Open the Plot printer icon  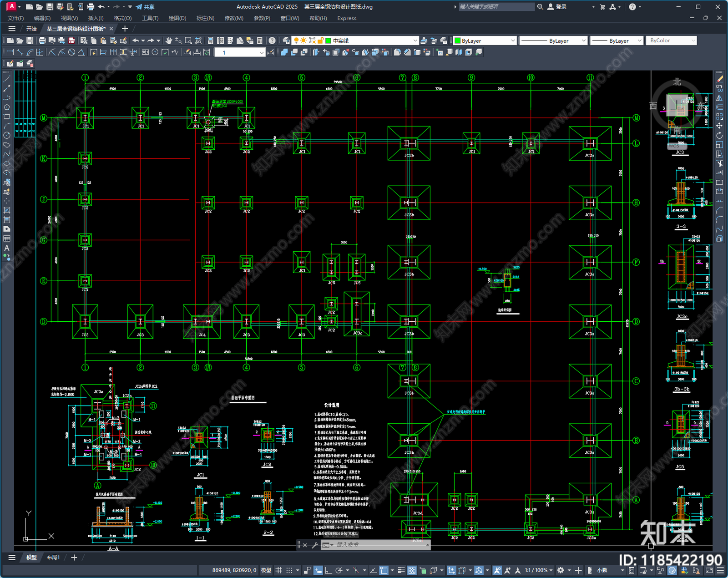pos(42,41)
